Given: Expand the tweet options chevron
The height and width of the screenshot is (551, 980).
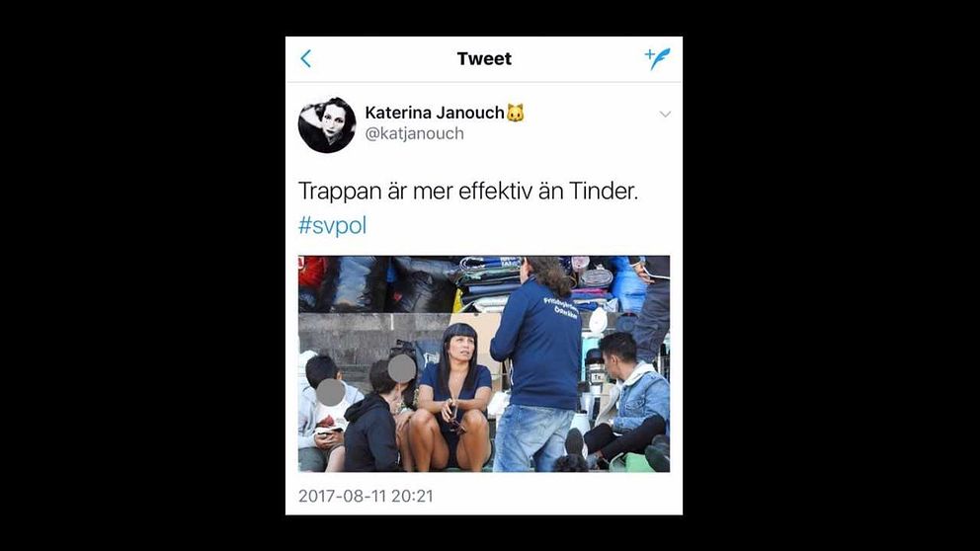Looking at the screenshot, I should (x=665, y=114).
